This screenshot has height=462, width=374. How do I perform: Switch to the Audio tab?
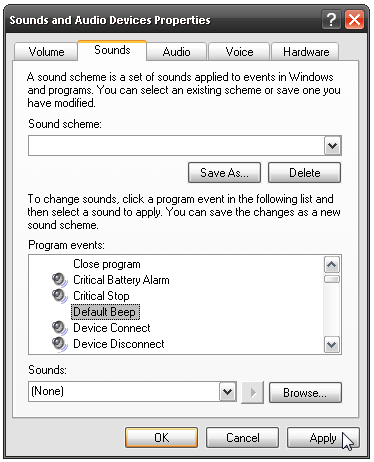coord(176,52)
